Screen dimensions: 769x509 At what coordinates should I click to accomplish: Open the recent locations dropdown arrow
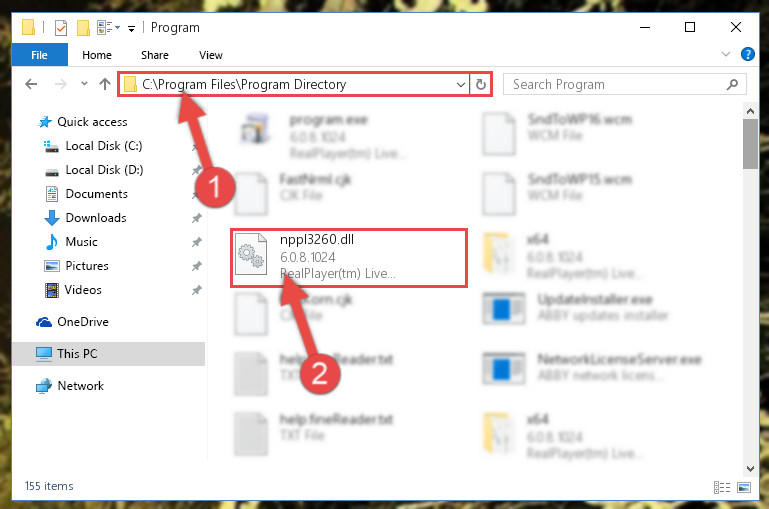pos(84,84)
